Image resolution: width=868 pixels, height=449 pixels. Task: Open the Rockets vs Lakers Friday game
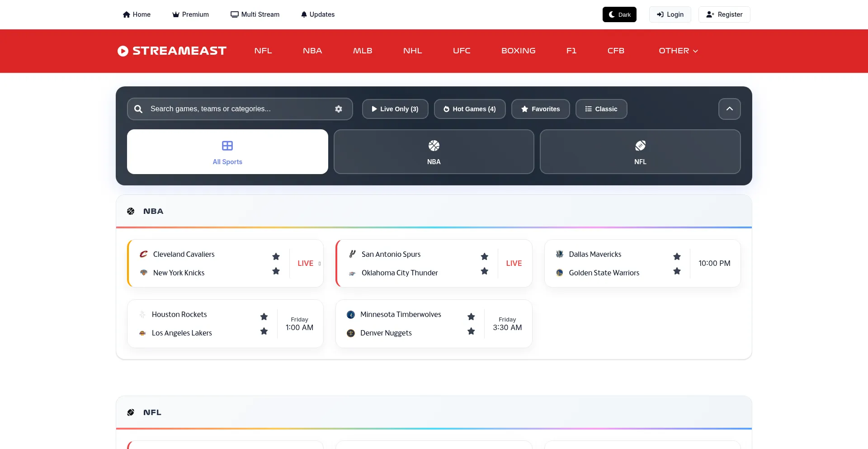225,324
